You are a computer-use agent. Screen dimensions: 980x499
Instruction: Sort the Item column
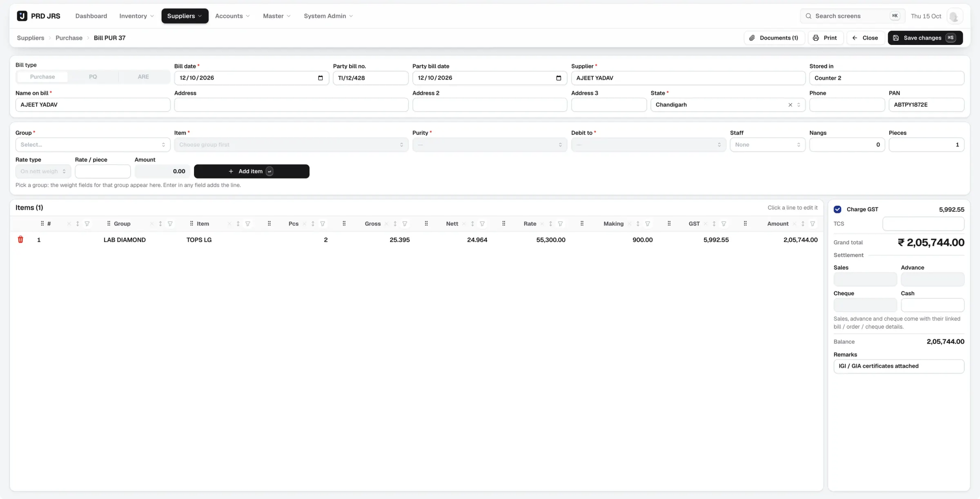[x=238, y=224]
